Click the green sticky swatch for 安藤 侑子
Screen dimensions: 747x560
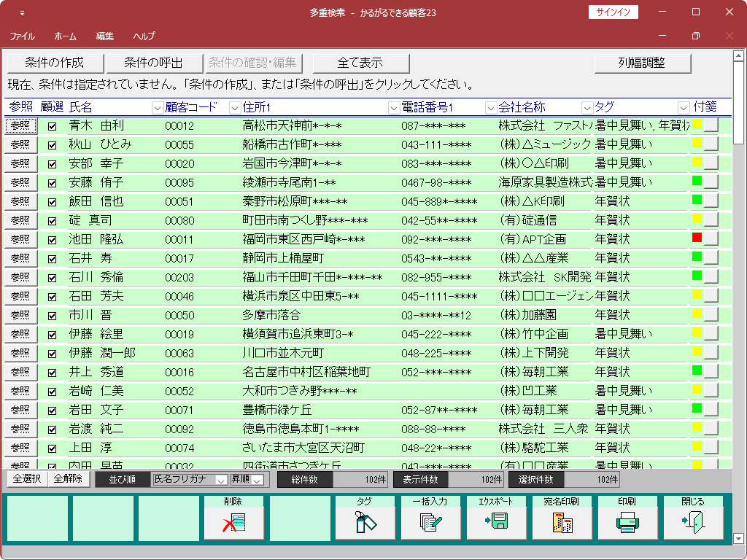click(x=697, y=181)
